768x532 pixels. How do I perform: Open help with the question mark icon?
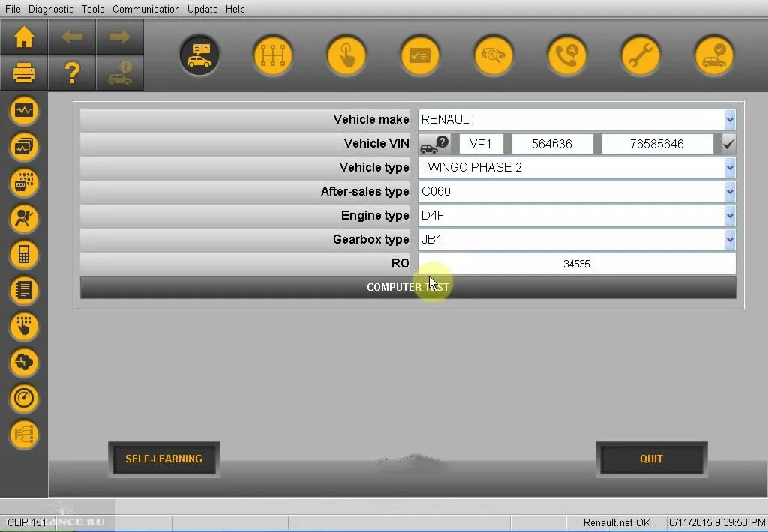[x=72, y=73]
